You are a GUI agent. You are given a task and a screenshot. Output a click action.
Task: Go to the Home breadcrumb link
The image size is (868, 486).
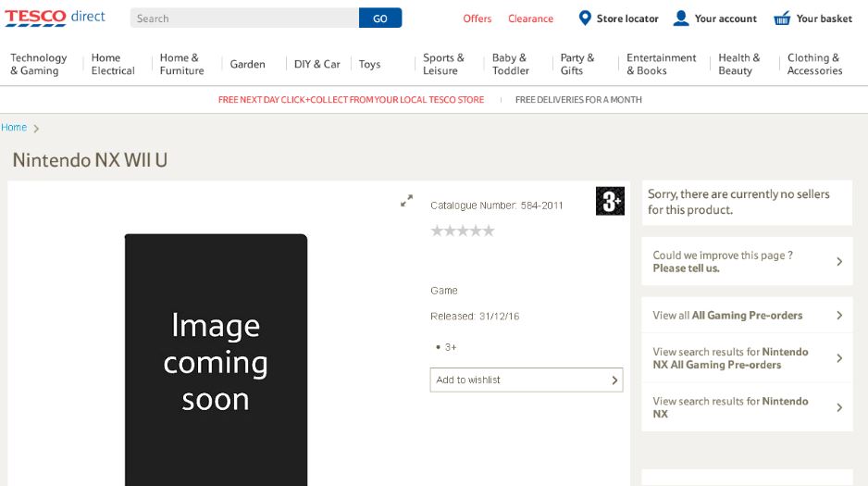(x=14, y=128)
